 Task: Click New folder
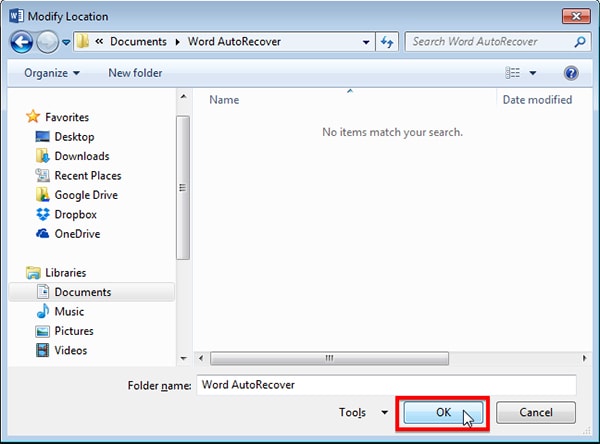(135, 73)
